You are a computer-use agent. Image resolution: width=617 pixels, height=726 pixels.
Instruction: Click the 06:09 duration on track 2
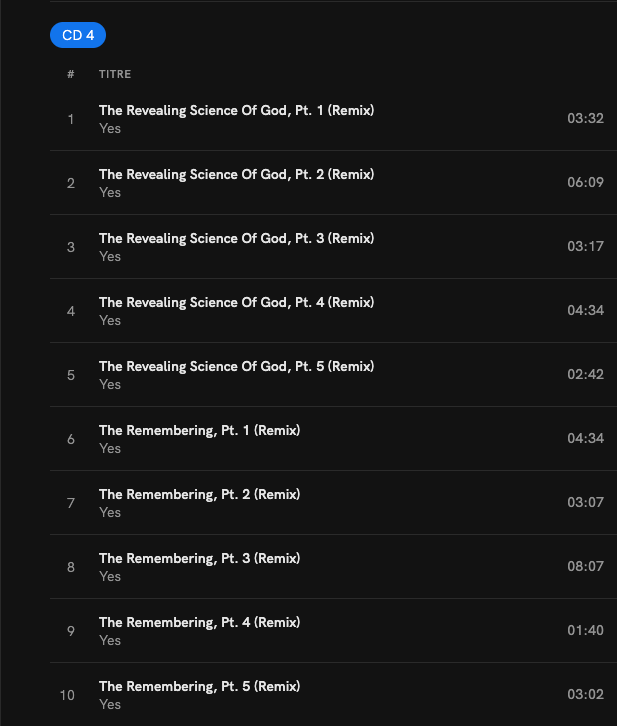pos(585,182)
